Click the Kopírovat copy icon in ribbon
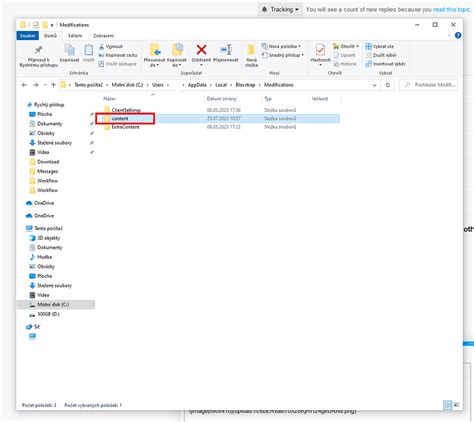 point(70,50)
